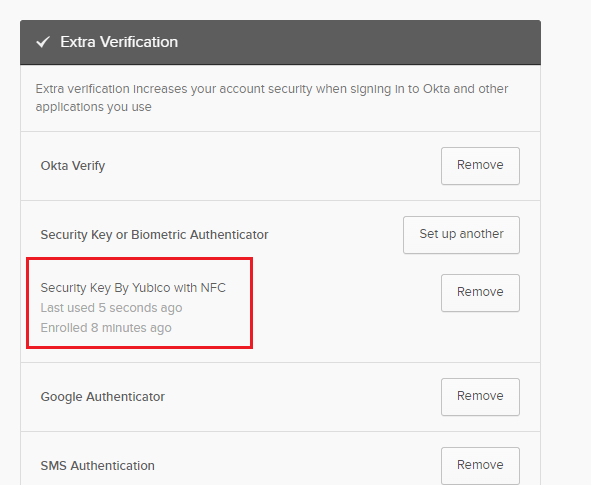Remove SMS Authentication factor

tap(480, 466)
